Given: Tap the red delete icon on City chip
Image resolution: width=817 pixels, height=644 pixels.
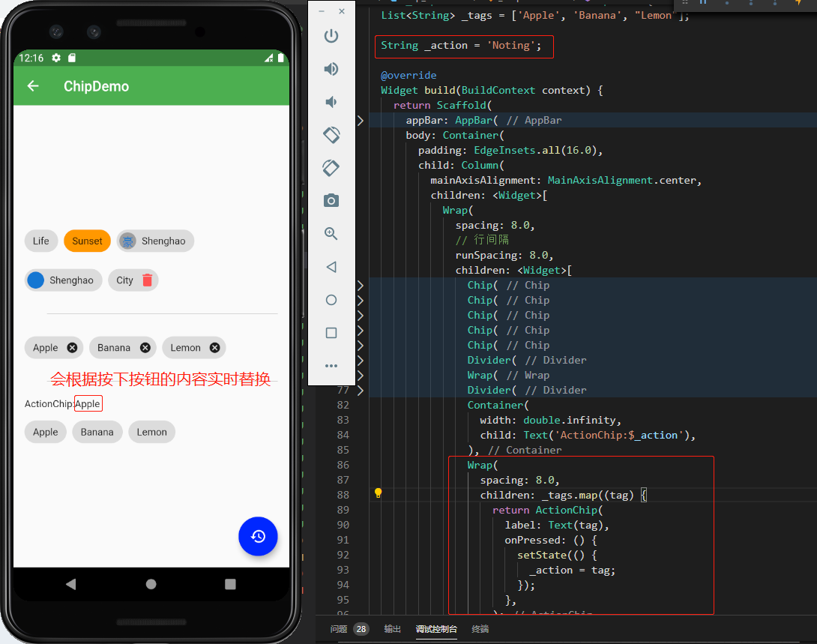Looking at the screenshot, I should coord(148,280).
